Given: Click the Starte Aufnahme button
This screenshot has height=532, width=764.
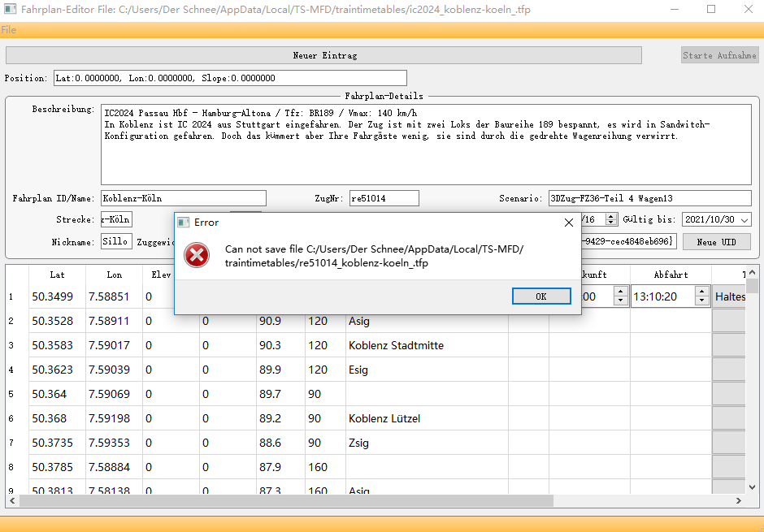Looking at the screenshot, I should 719,55.
